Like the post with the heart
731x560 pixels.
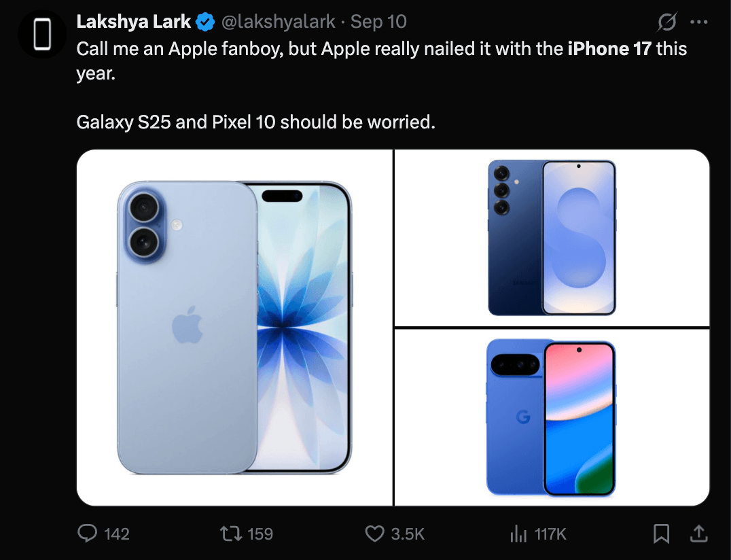pyautogui.click(x=375, y=534)
